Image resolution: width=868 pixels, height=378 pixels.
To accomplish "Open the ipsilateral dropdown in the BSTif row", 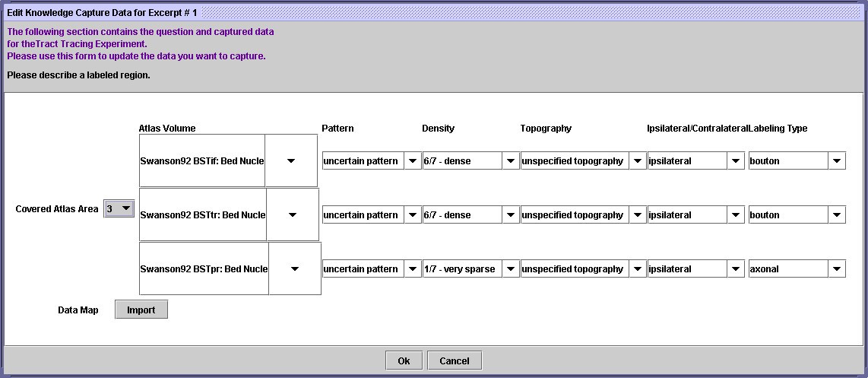I will [x=735, y=161].
